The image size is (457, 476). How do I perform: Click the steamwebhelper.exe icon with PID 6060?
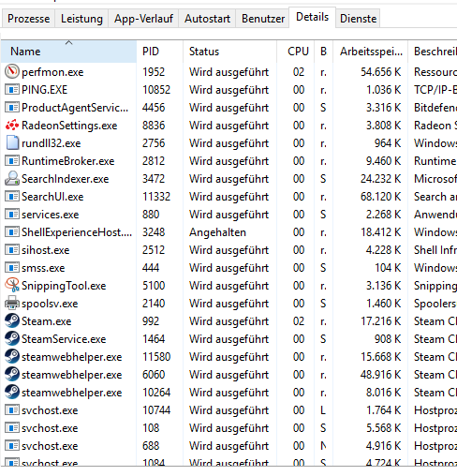[12, 374]
